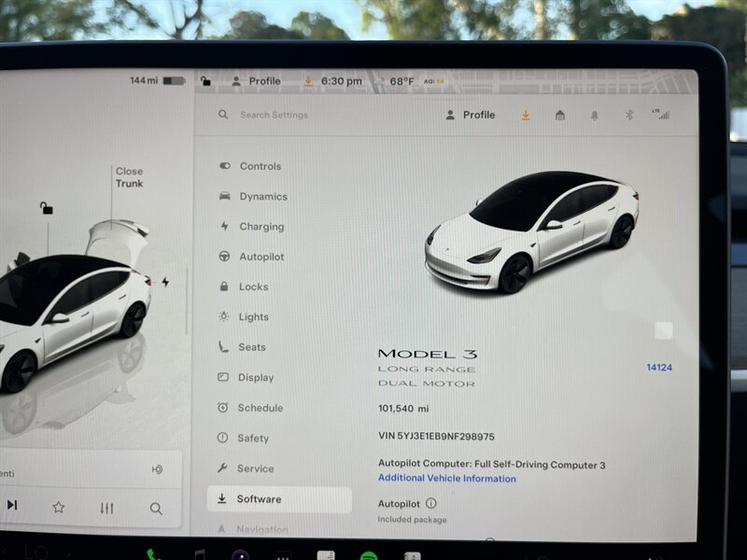747x560 pixels.
Task: Tap the 6:30 pm clock
Action: [x=341, y=81]
